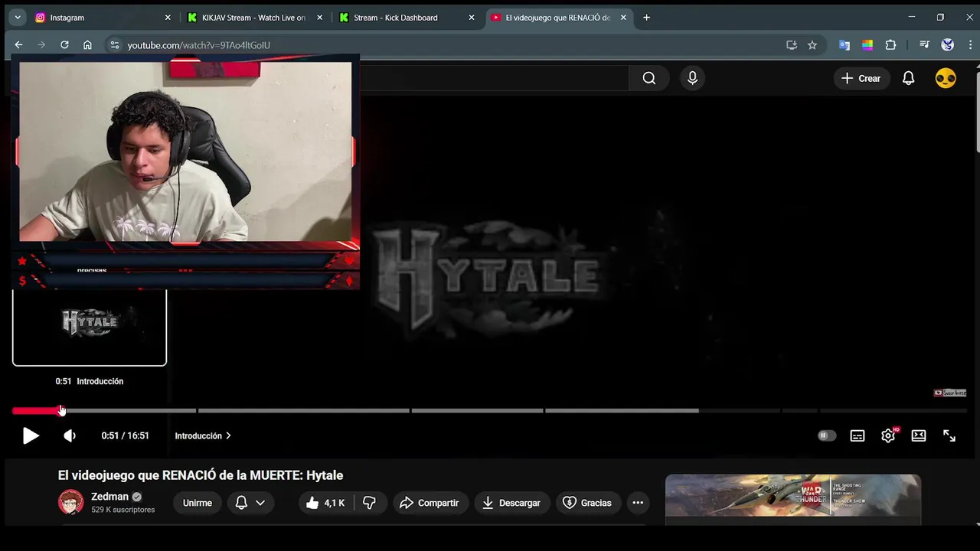Bookmark this page with star icon

[x=812, y=45]
